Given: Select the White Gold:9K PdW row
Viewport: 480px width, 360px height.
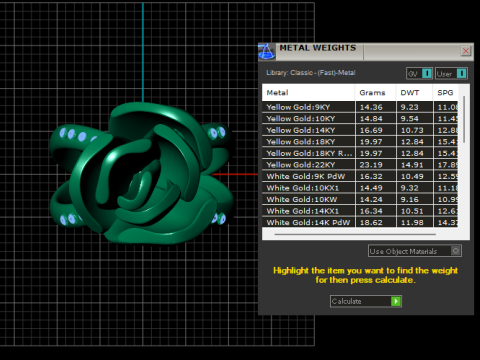Looking at the screenshot, I should [360, 176].
